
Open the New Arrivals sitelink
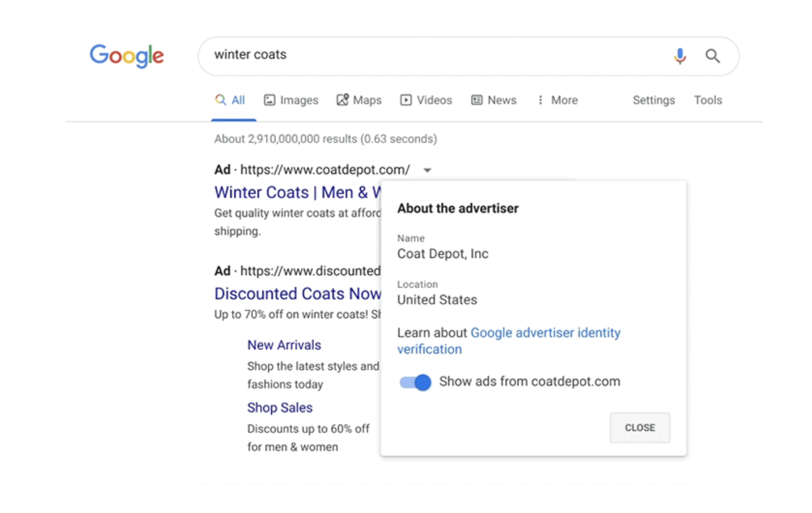[284, 345]
